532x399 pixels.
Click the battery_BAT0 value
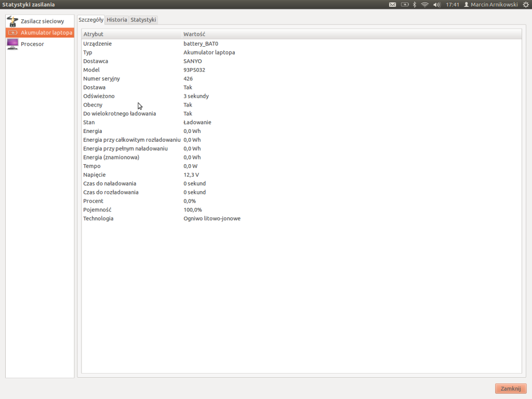coord(201,44)
